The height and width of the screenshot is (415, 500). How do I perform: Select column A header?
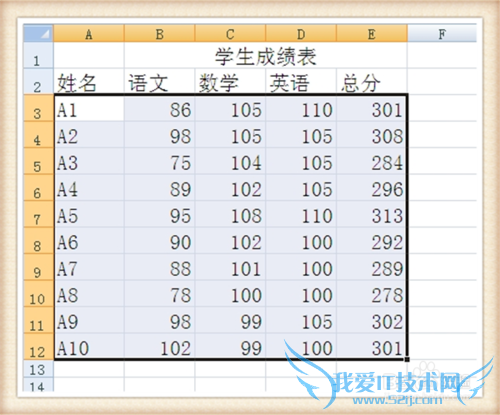pos(89,33)
